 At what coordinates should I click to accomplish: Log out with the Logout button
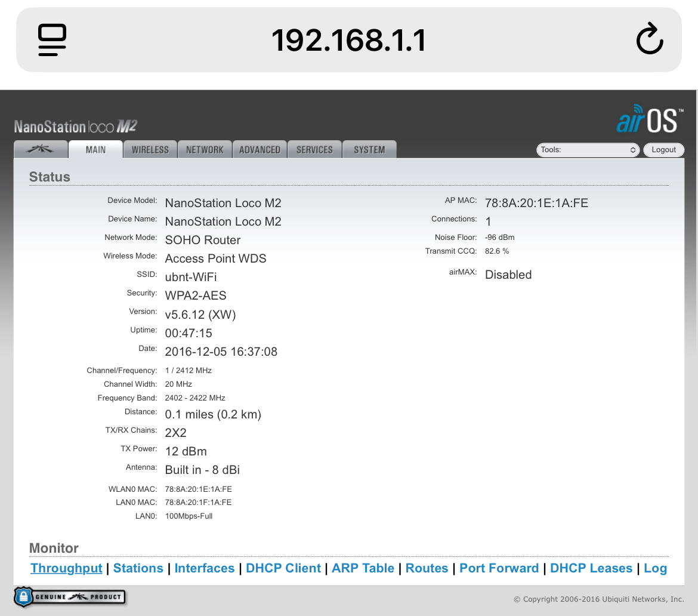(664, 150)
